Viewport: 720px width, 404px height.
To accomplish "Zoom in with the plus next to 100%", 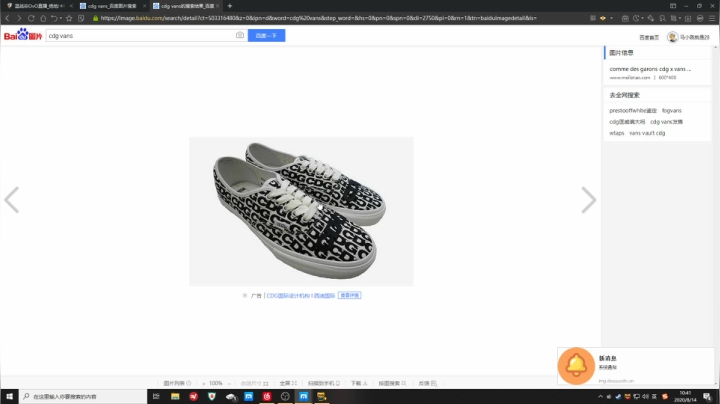I will pyautogui.click(x=203, y=383).
